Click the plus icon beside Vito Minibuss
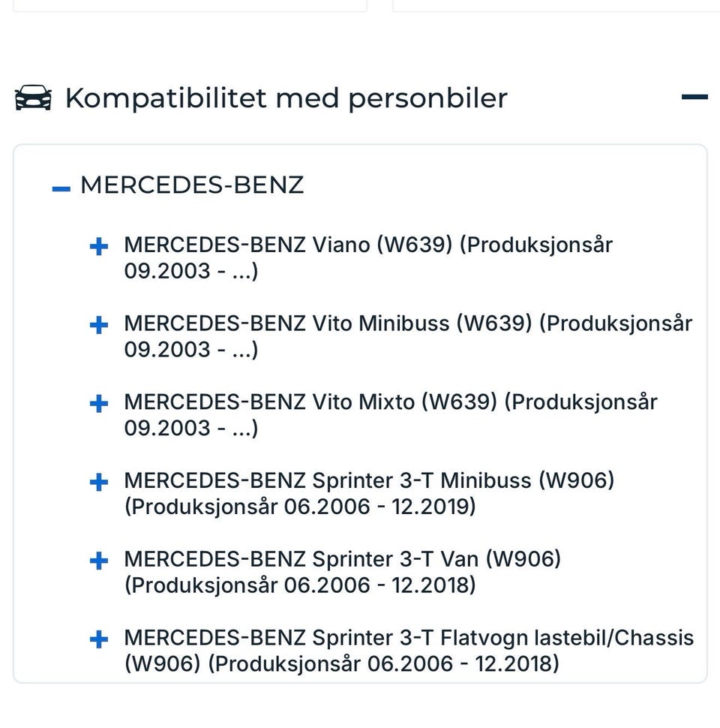This screenshot has width=720, height=728. (x=98, y=325)
